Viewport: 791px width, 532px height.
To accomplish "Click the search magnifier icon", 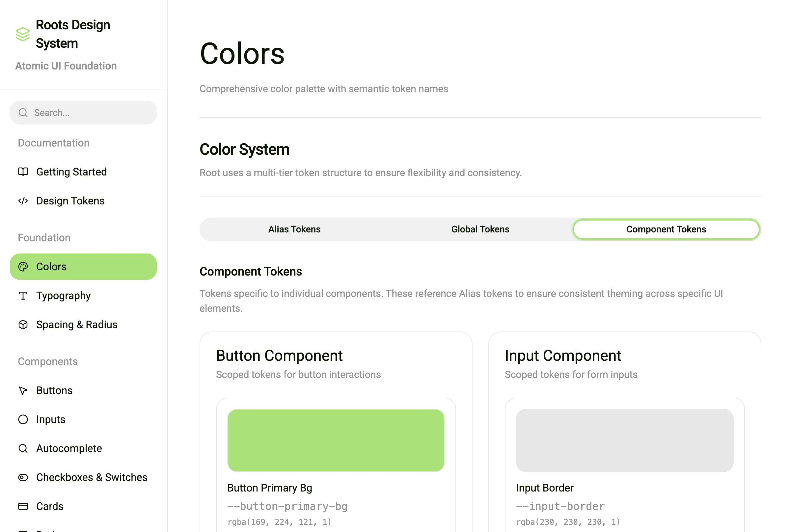I will 23,112.
